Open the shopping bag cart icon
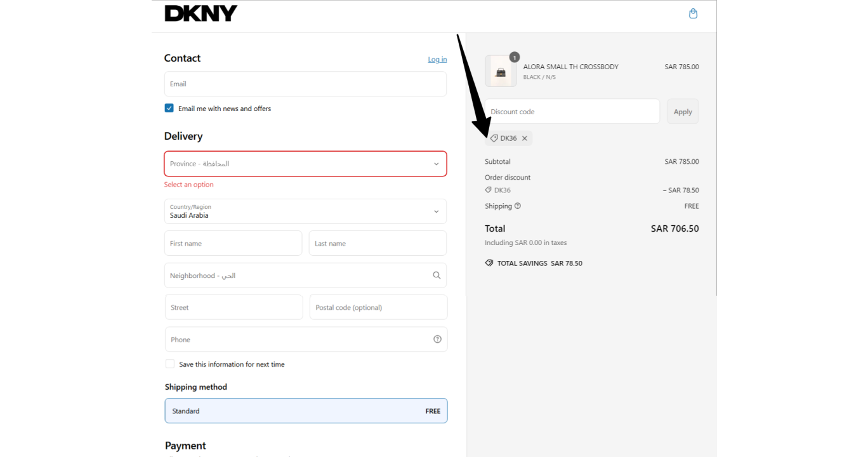 coord(693,13)
